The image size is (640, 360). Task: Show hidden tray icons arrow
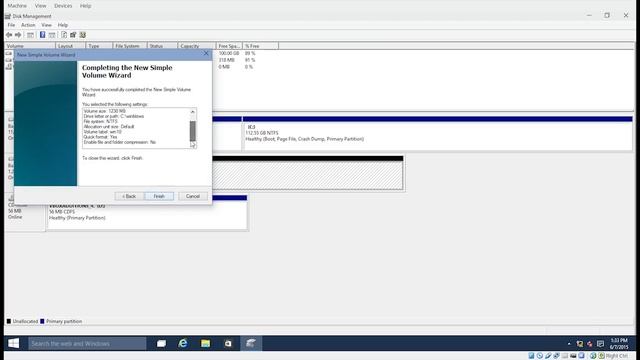tap(569, 344)
